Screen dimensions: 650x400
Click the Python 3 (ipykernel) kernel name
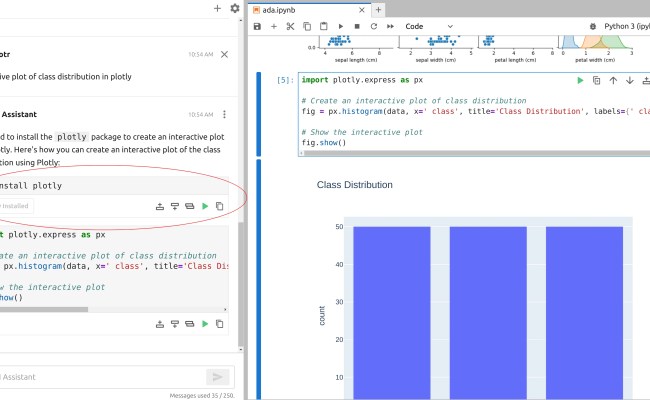tap(627, 27)
